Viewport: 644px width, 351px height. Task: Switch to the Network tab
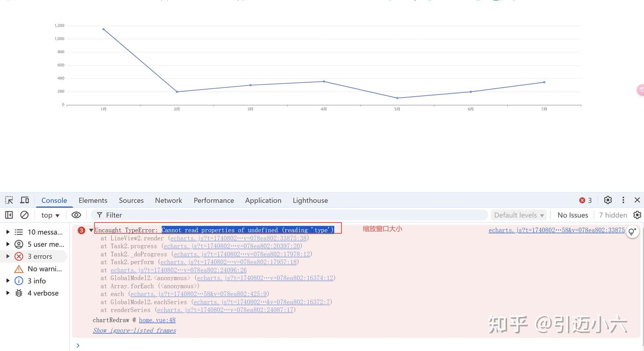[x=168, y=200]
